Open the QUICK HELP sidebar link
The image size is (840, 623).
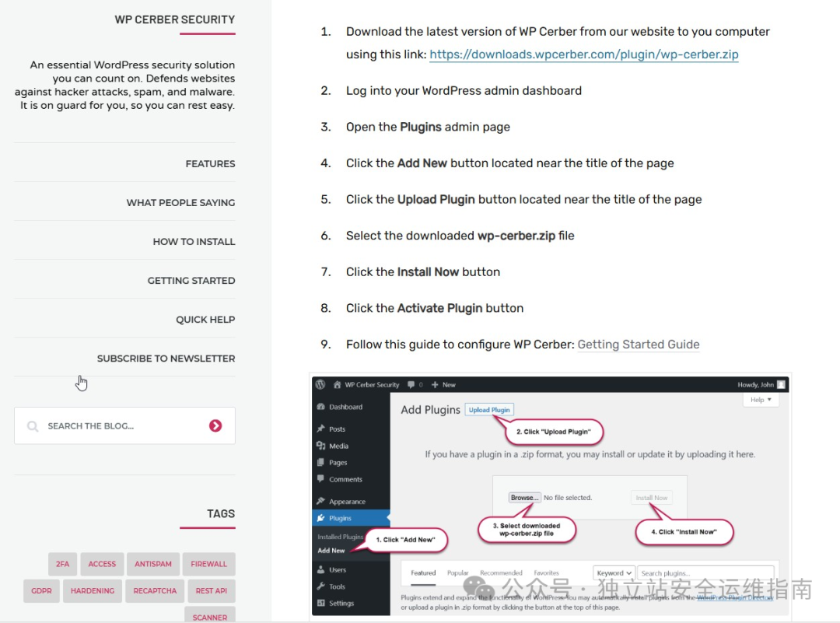click(x=205, y=320)
